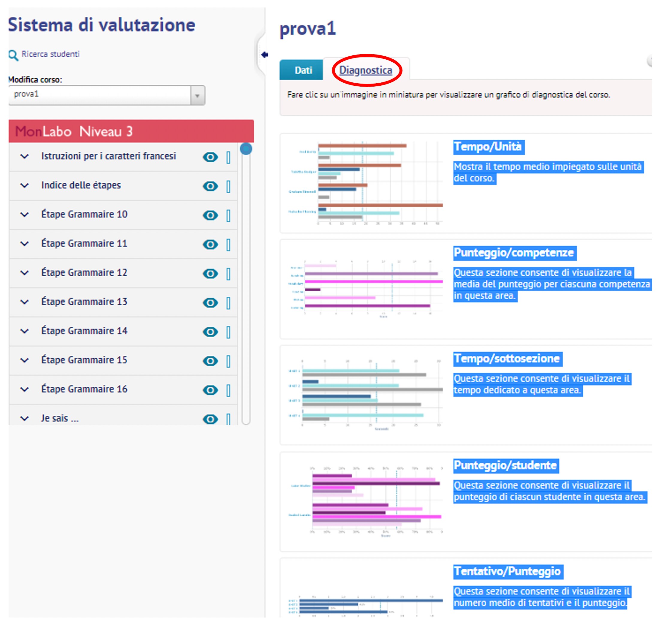Open the Punteggio/competenze heading link
Screen dimensions: 672x628
click(514, 253)
